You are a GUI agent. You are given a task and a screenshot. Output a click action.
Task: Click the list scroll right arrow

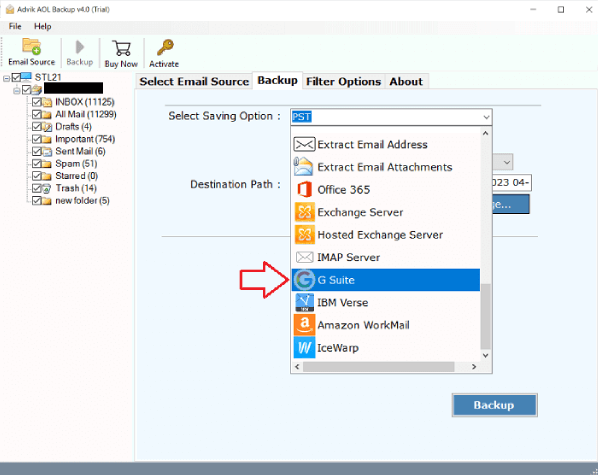pos(474,367)
